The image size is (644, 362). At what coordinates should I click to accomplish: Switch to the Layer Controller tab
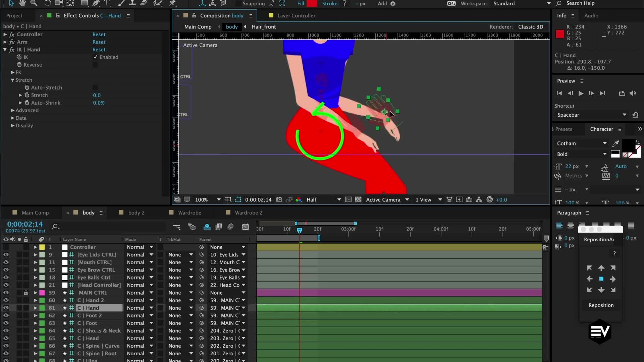[x=296, y=15]
